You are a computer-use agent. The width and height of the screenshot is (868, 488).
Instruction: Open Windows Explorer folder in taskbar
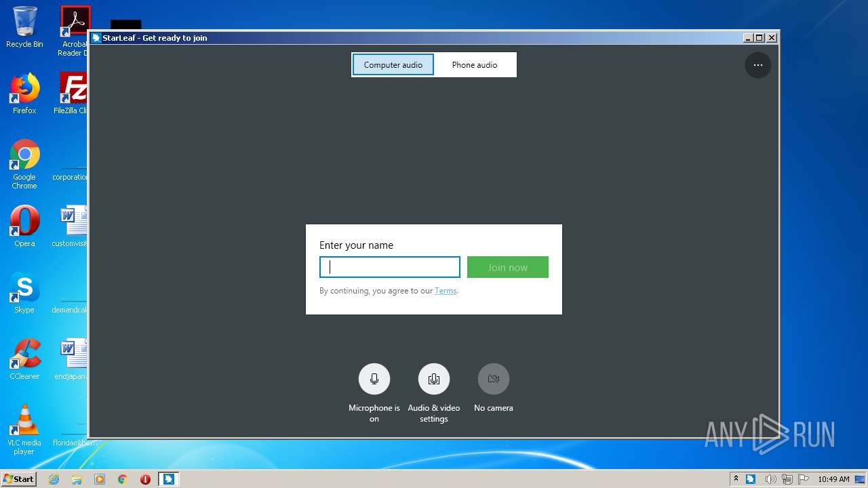click(77, 479)
